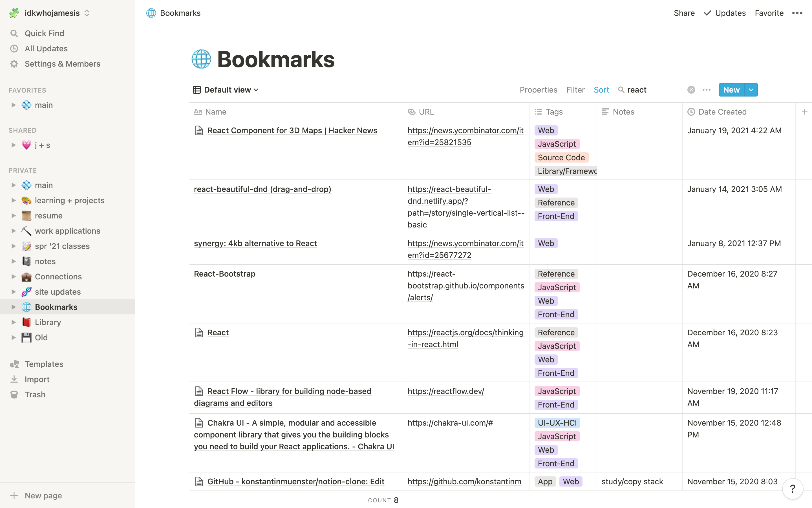
Task: Click the study/copy stack notes cell
Action: click(639, 481)
